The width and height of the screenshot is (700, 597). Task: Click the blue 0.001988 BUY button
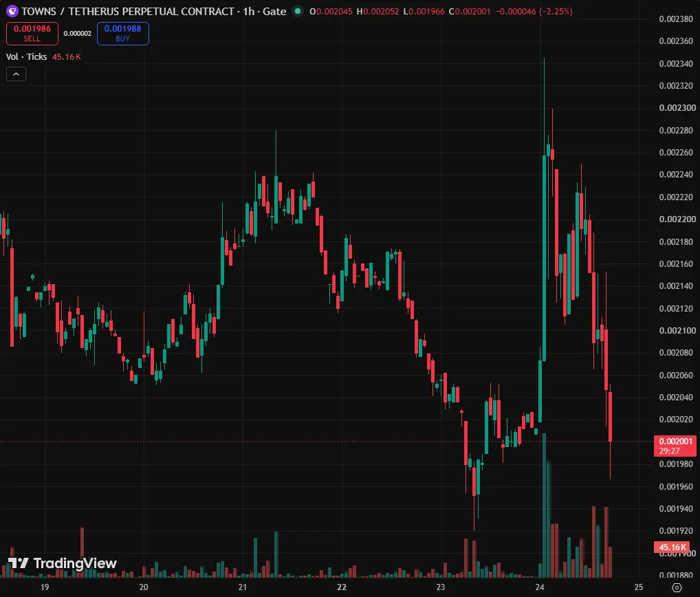[x=123, y=34]
